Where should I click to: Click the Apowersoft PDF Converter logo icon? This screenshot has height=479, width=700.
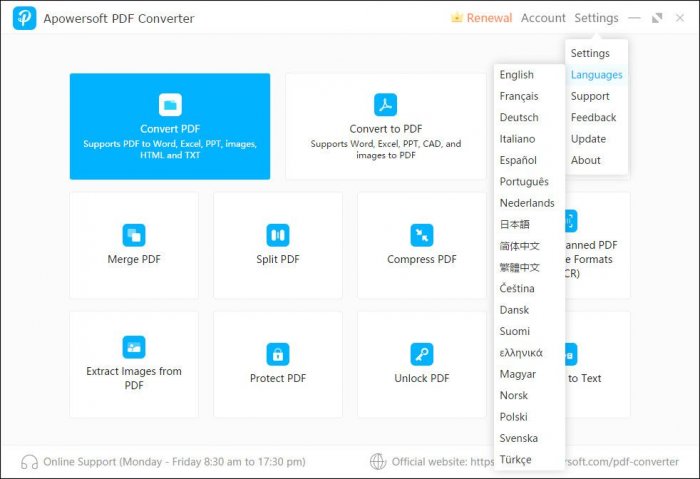25,18
